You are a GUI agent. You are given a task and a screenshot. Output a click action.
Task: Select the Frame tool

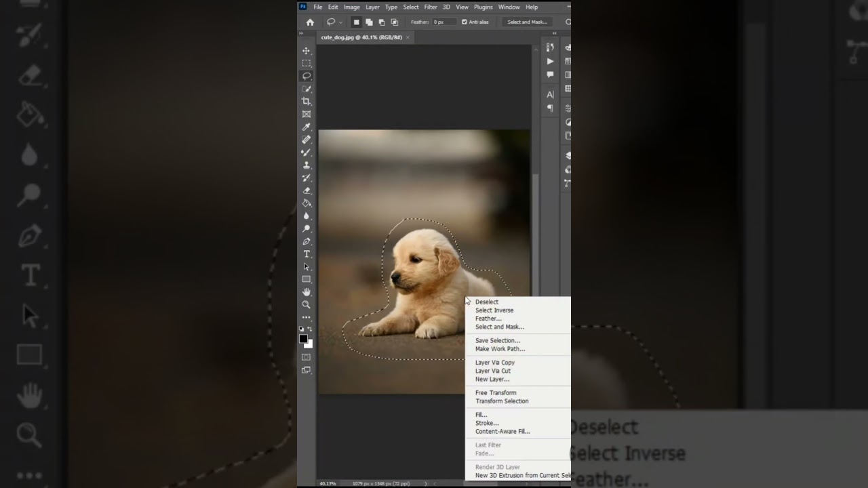coord(307,114)
